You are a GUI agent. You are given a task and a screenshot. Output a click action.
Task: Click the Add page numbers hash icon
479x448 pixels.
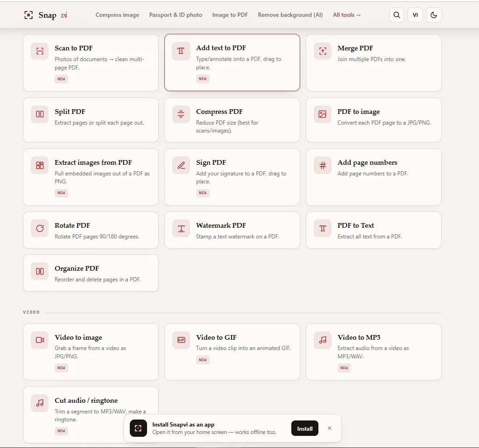(323, 165)
